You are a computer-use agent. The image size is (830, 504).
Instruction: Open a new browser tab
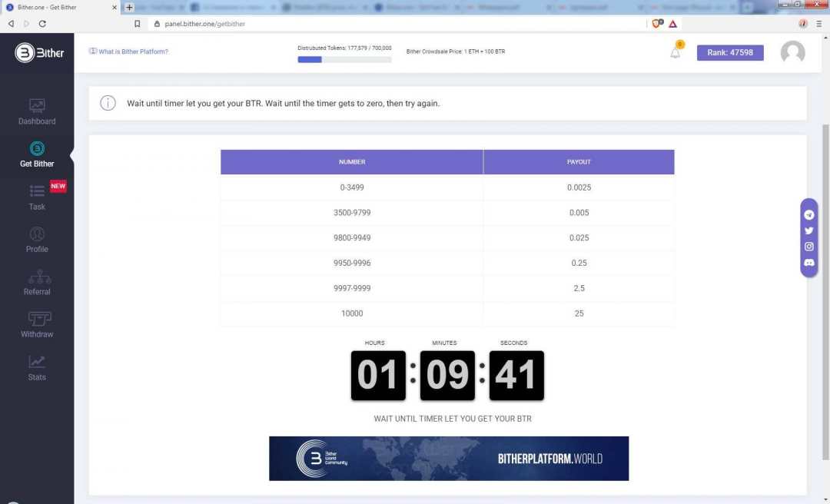(129, 7)
